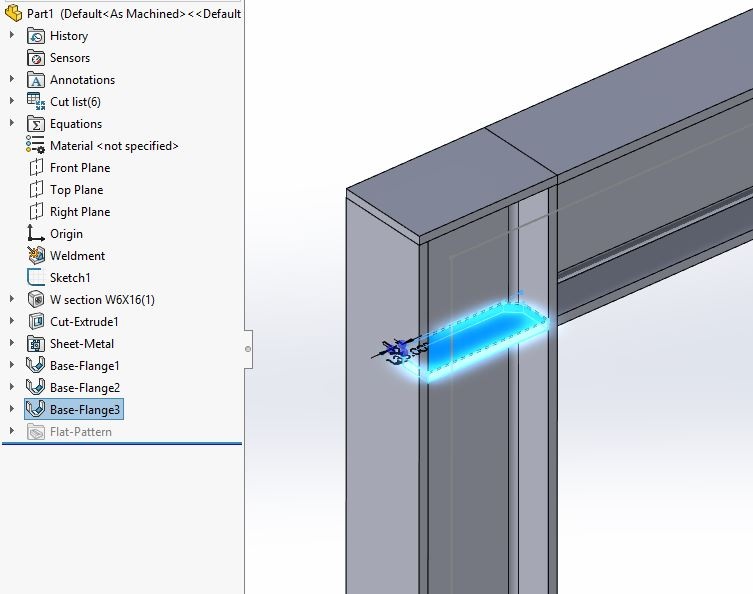The image size is (753, 594).
Task: Click the Base-Flange2 icon
Action: (36, 388)
